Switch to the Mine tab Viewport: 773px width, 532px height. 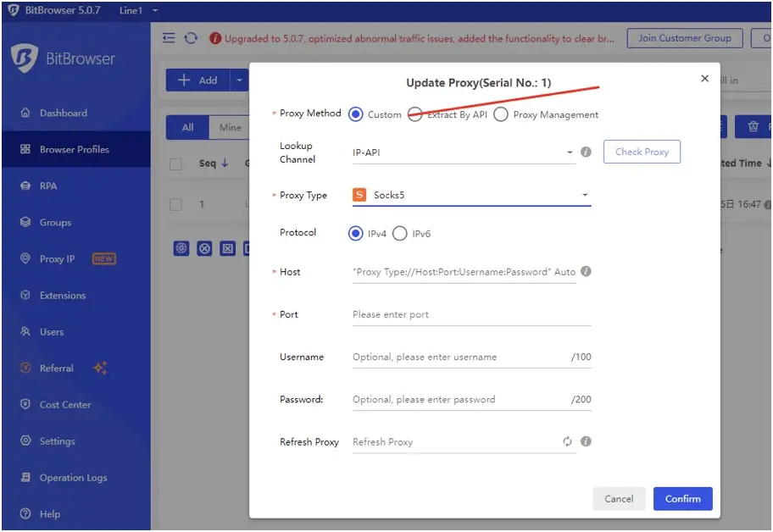coord(229,127)
